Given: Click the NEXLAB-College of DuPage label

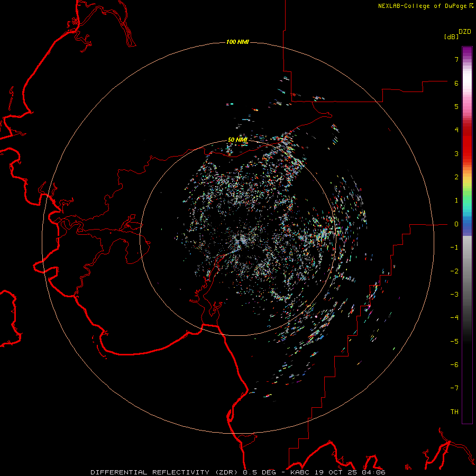Looking at the screenshot, I should coord(425,6).
